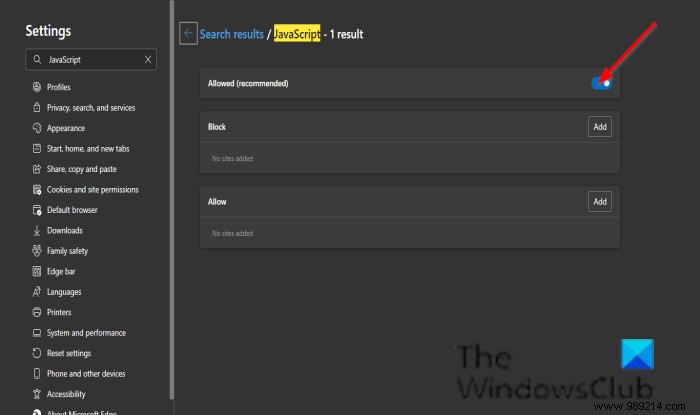Open the Family safety settings page

tap(67, 251)
